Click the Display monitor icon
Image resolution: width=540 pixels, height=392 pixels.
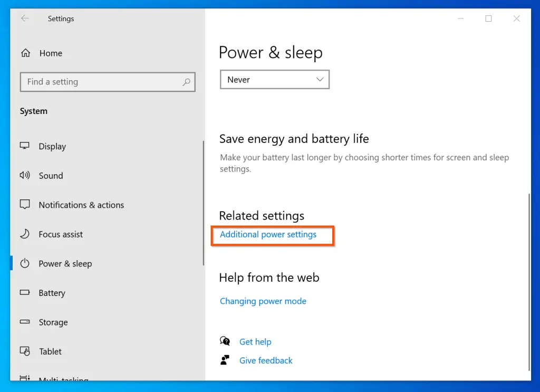coord(25,146)
